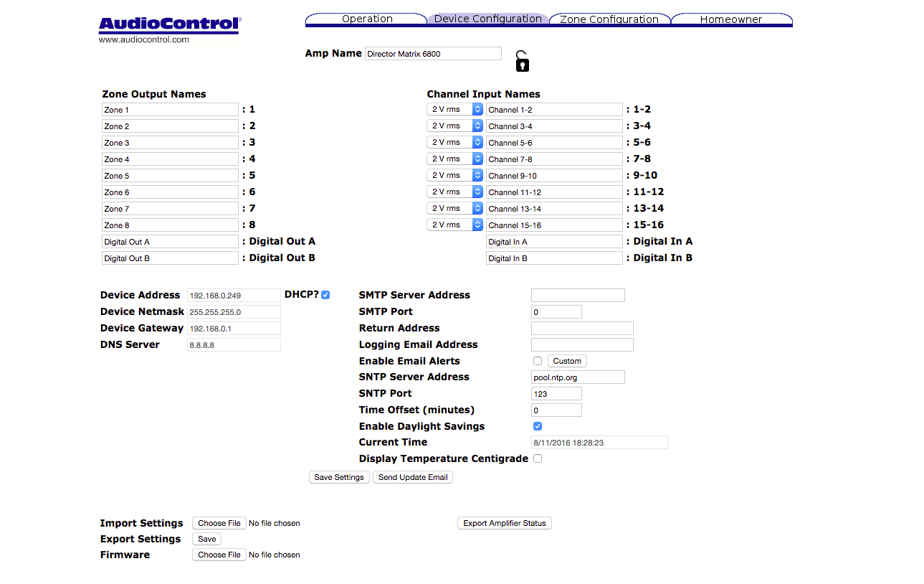Open the Zone Configuration tab

click(x=609, y=19)
